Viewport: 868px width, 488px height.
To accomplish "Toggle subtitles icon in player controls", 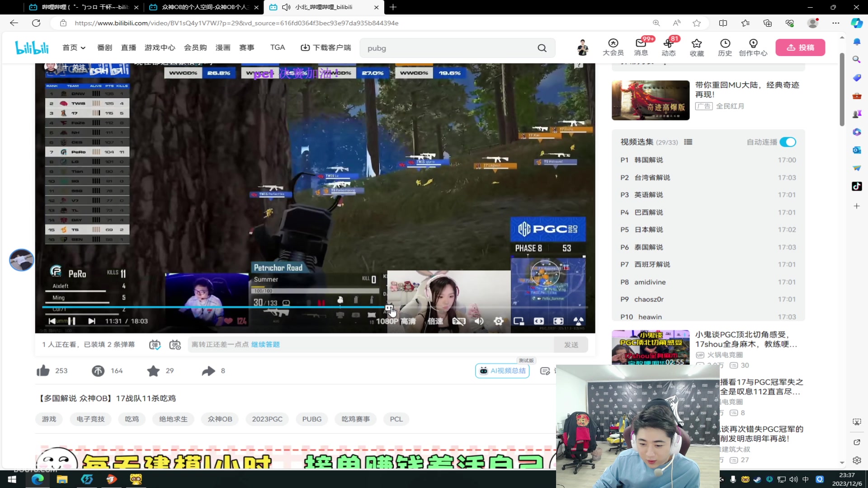I will [x=458, y=321].
